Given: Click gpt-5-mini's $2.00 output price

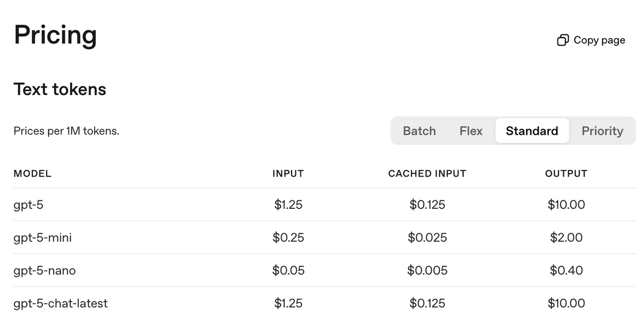Looking at the screenshot, I should pos(566,237).
